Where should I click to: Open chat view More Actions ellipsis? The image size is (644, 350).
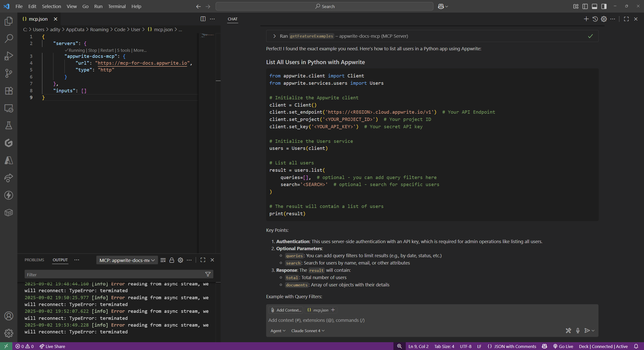coord(613,19)
